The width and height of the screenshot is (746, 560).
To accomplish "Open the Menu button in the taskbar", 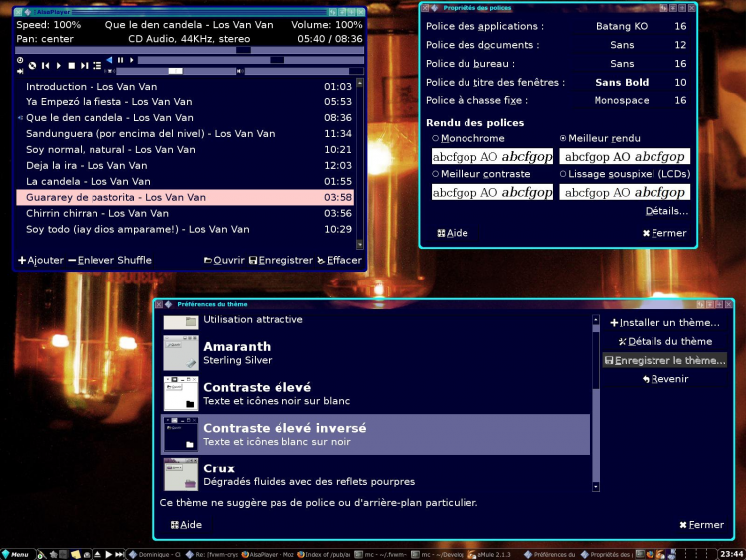I will [16, 553].
